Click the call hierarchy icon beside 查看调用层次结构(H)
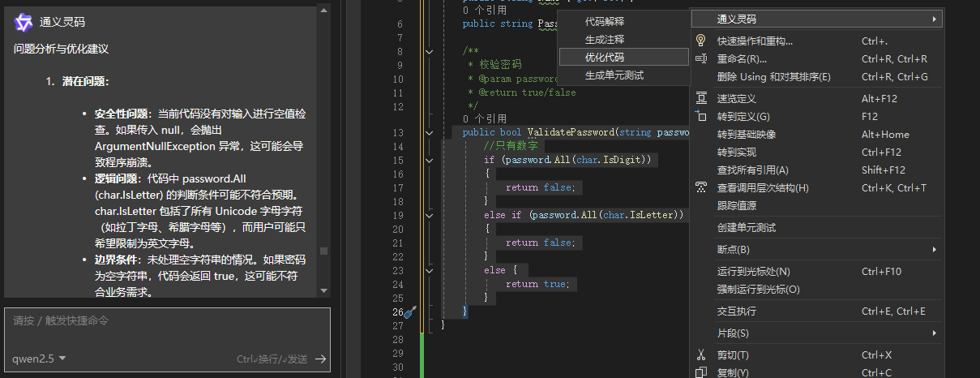 pyautogui.click(x=701, y=187)
